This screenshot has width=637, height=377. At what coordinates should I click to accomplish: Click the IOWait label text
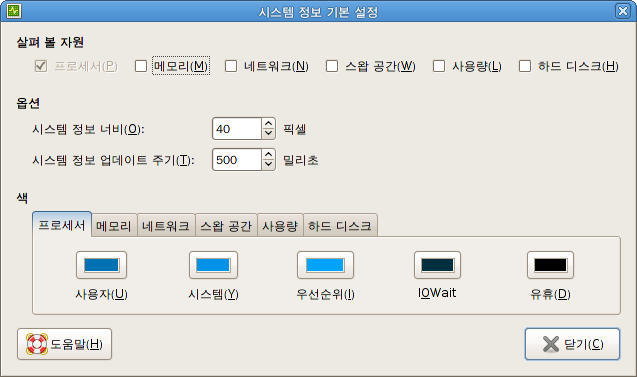tap(437, 293)
